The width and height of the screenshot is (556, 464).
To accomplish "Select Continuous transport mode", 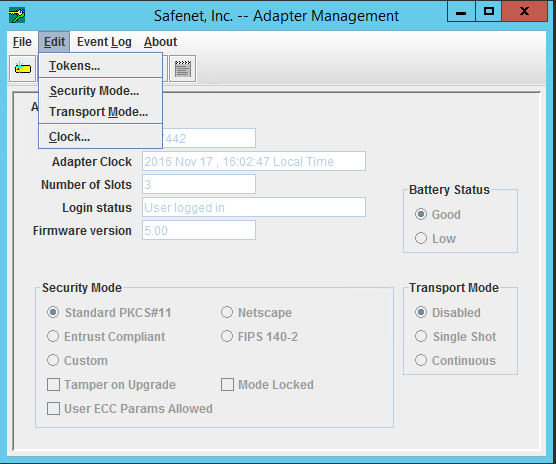I will pos(455,360).
